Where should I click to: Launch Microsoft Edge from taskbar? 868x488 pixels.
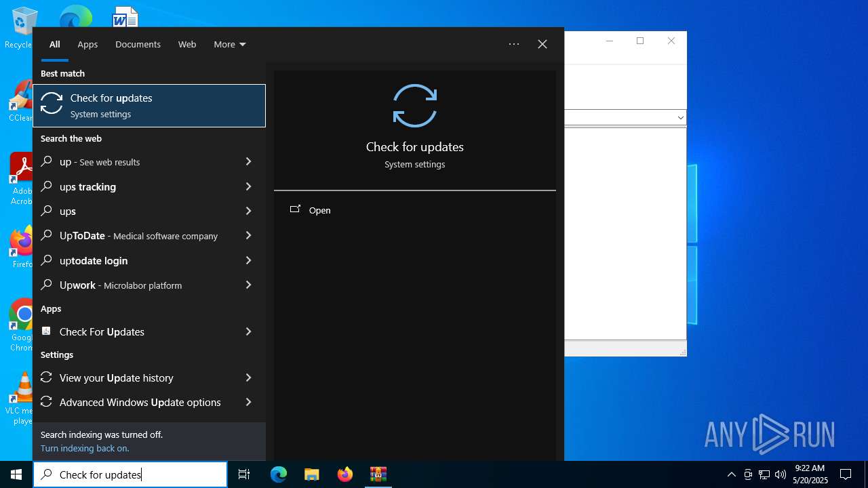[279, 474]
